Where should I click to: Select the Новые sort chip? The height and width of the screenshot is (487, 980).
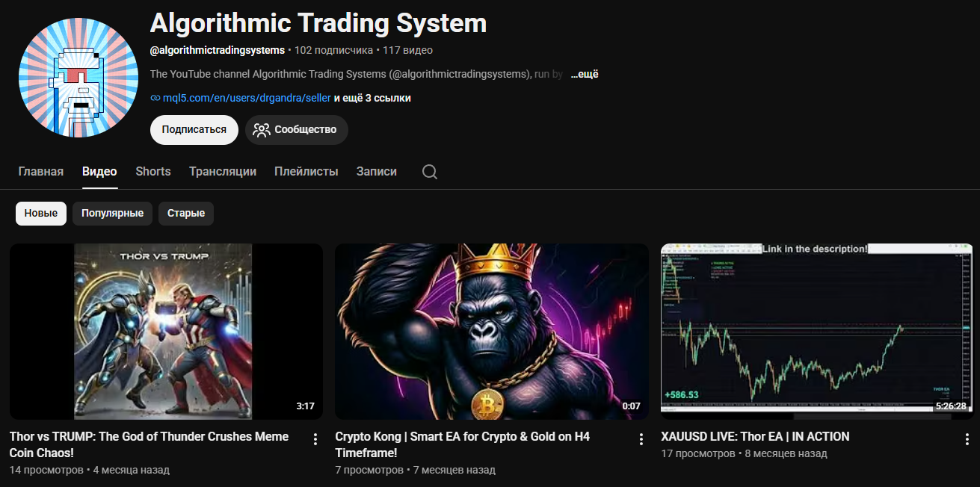click(41, 214)
